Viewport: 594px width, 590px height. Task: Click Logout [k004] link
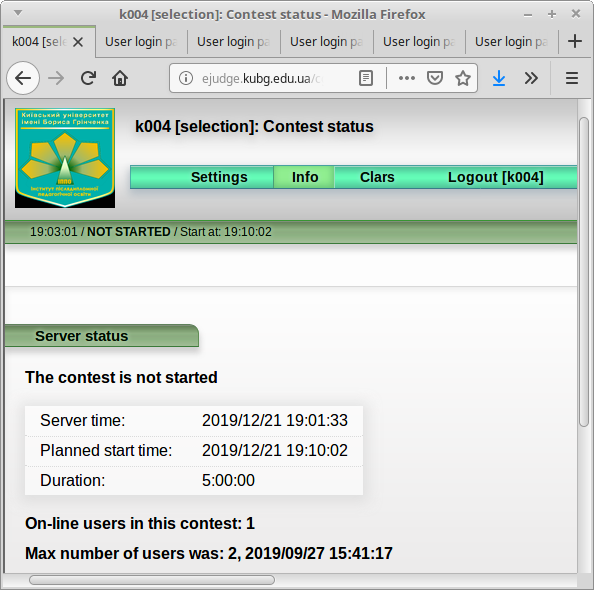point(496,177)
